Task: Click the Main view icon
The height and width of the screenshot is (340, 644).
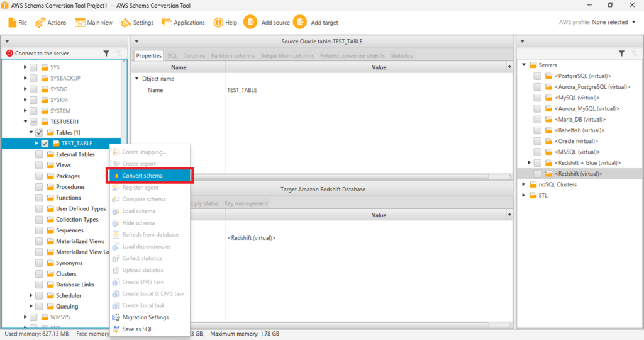Action: click(x=80, y=22)
